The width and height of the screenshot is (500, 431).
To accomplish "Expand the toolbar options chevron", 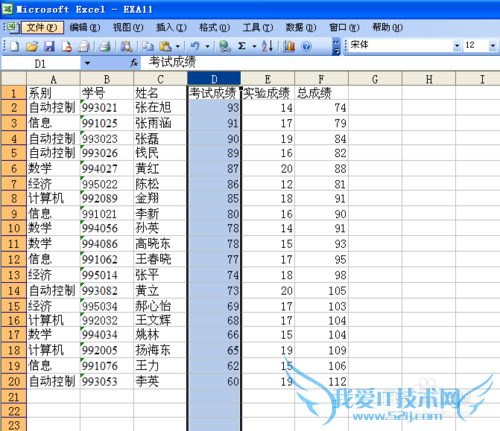I will coord(336,46).
